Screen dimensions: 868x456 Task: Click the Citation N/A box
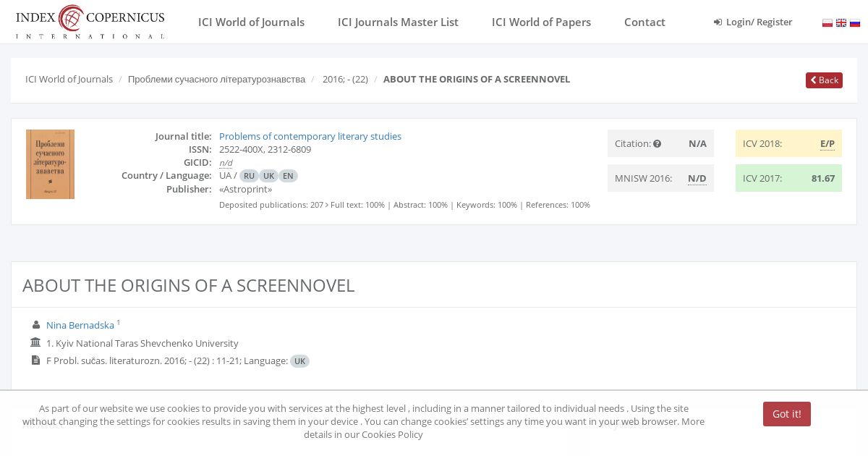coord(660,143)
